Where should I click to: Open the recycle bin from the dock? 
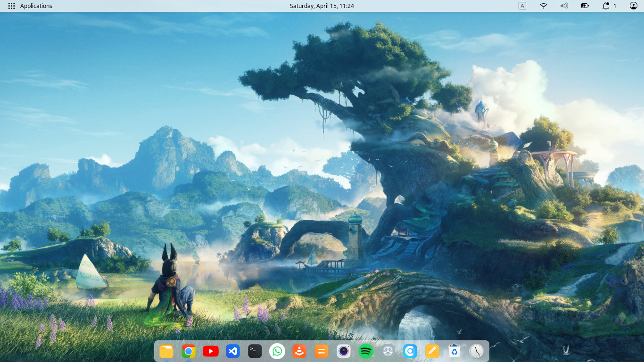[454, 351]
